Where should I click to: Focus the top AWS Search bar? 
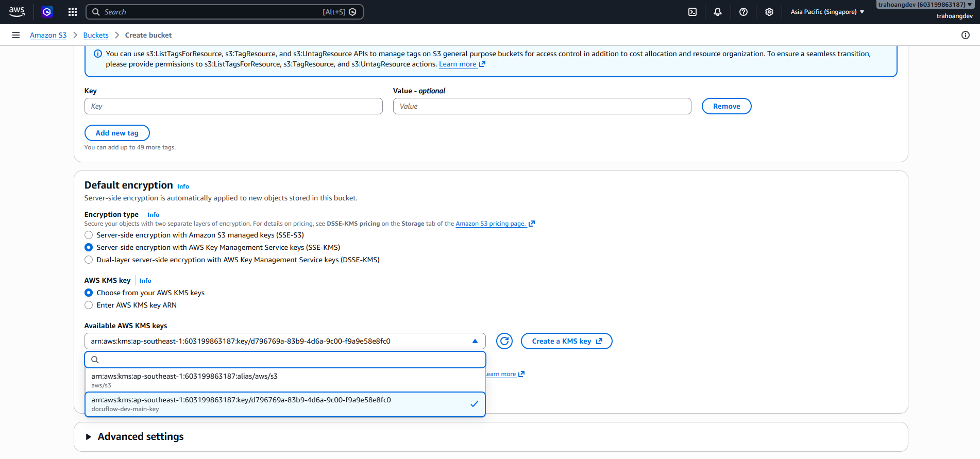click(225, 12)
